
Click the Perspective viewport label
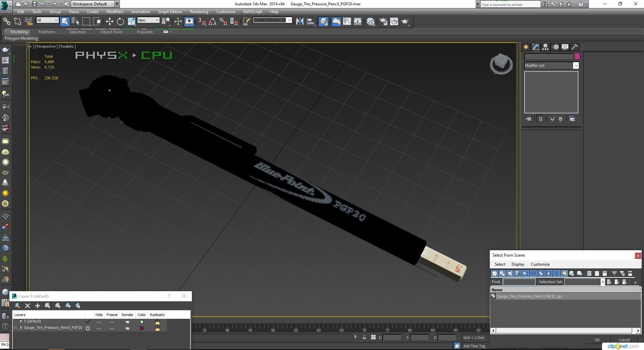pos(46,46)
